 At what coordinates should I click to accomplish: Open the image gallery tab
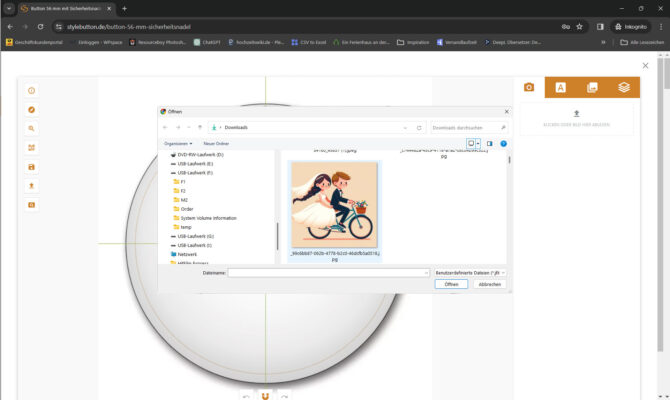point(592,88)
